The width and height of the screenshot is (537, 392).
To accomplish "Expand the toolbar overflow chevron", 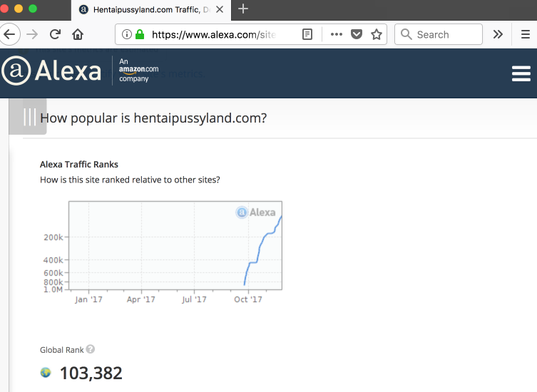I will [498, 34].
